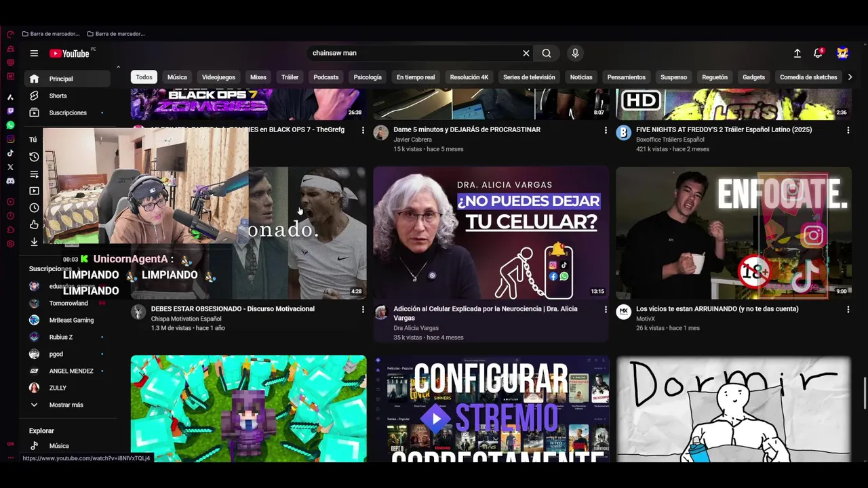The width and height of the screenshot is (868, 488).
Task: Open the sidebar media player icon
Action: (x=10, y=201)
